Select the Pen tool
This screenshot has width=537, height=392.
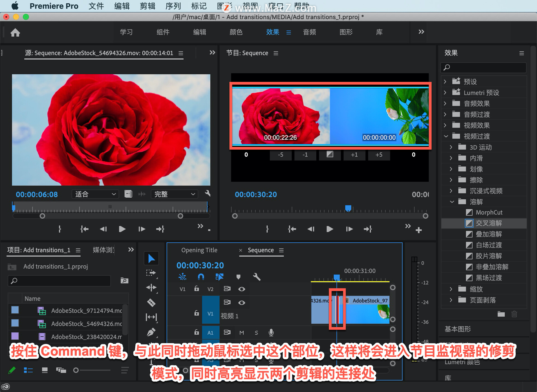coord(151,332)
